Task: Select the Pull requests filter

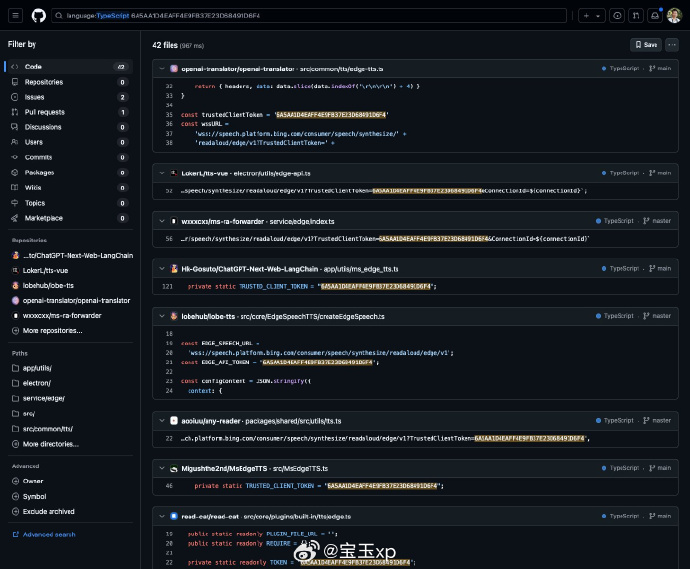Action: tap(70, 112)
